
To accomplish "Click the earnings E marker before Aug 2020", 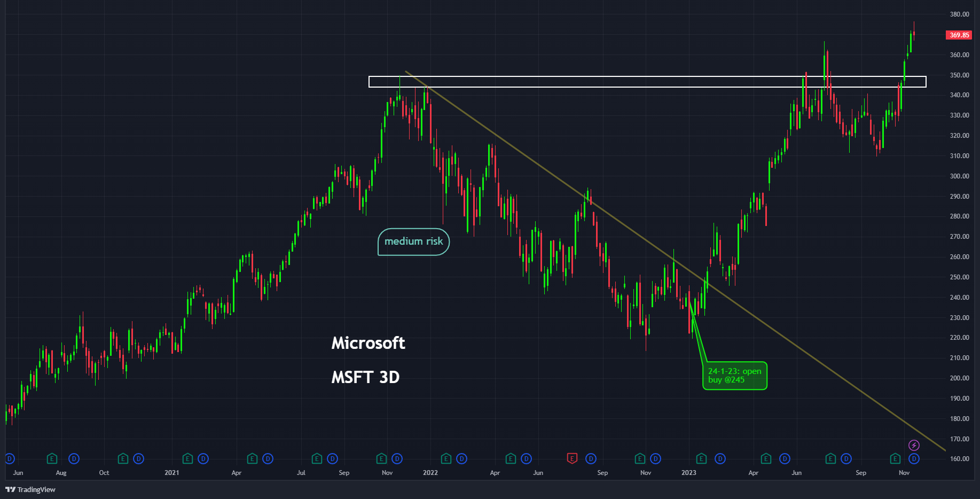I will pos(52,458).
